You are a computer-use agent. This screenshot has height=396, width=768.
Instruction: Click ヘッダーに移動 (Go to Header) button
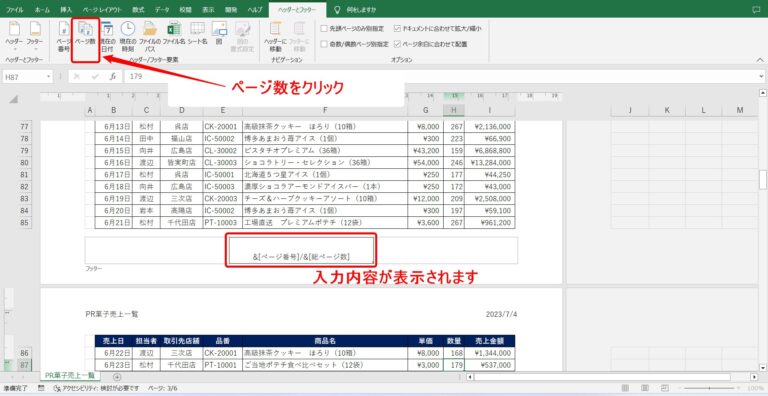[275, 36]
